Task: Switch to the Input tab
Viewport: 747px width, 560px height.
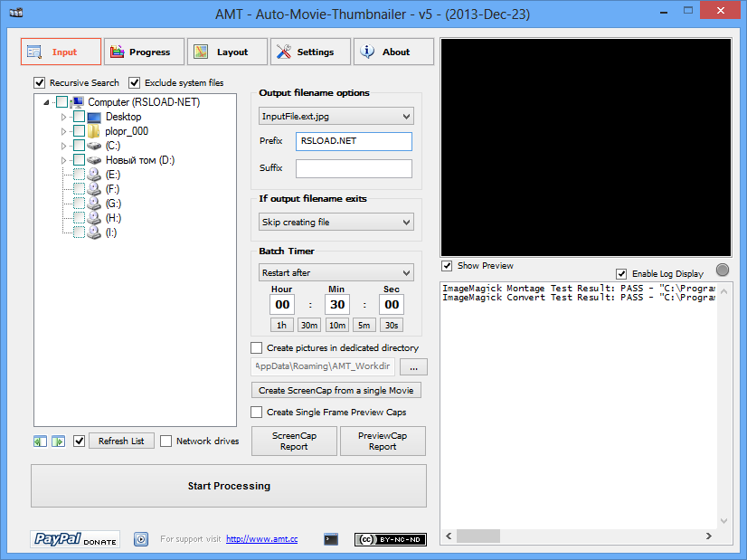Action: (x=60, y=52)
